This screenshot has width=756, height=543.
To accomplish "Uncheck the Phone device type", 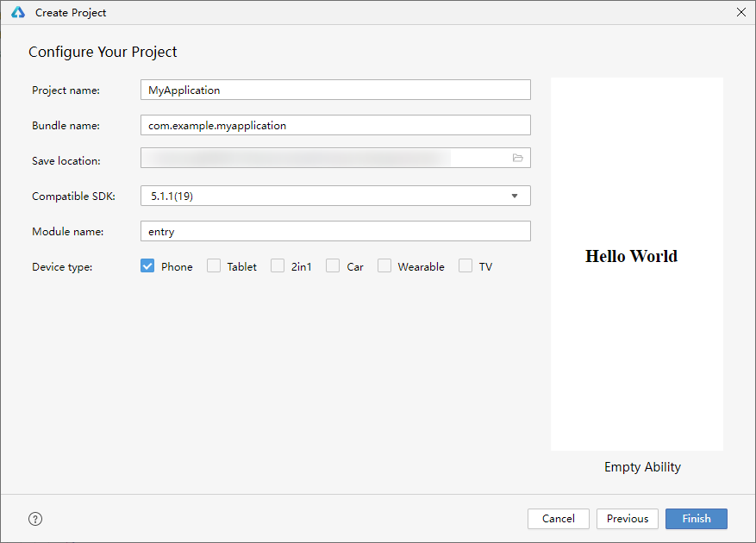I will [147, 265].
